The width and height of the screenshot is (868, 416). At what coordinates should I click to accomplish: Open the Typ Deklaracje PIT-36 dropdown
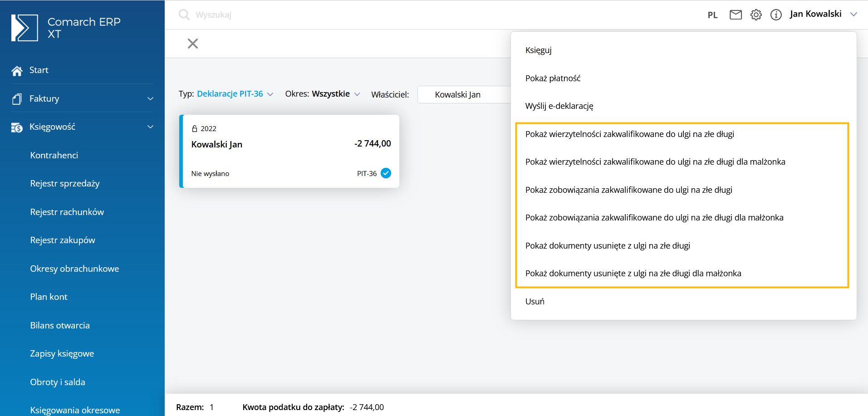coord(235,94)
